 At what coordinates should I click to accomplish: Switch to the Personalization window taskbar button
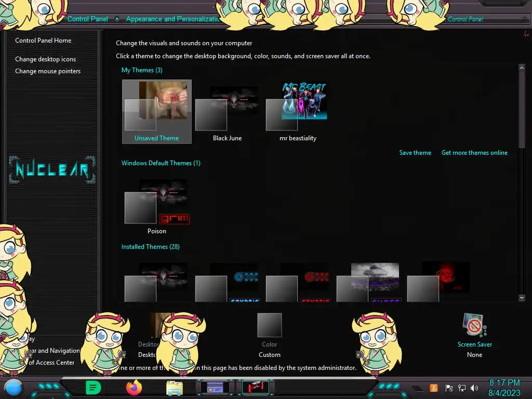point(215,388)
